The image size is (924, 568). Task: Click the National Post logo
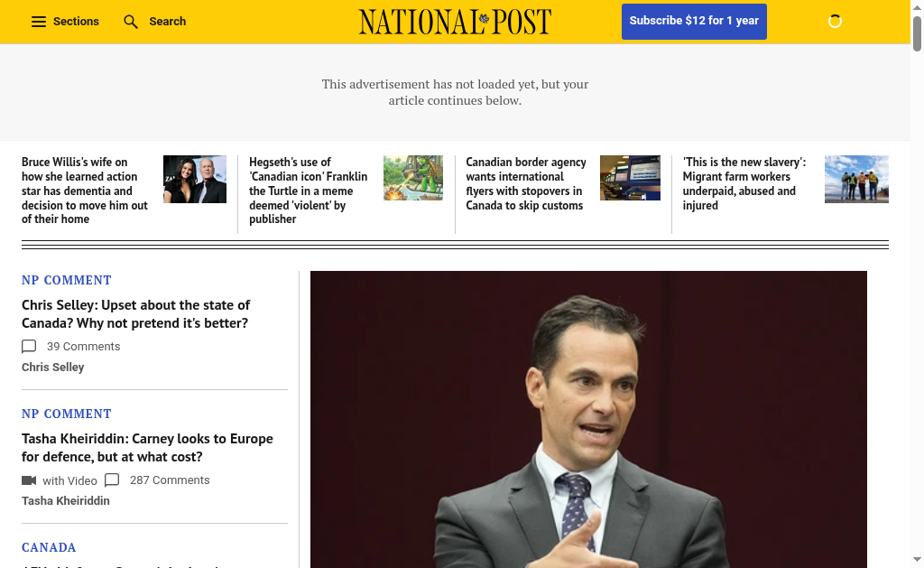pos(455,22)
